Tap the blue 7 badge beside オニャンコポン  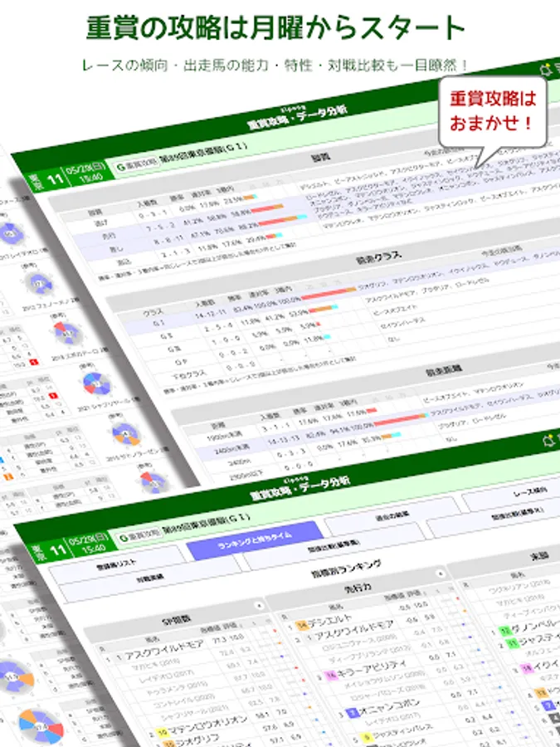tap(352, 713)
